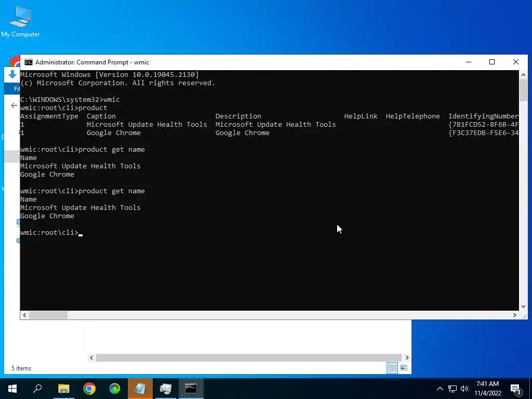Click the Command Prompt vertical scrollbar thumb
The width and height of the screenshot is (532, 399).
click(x=523, y=90)
